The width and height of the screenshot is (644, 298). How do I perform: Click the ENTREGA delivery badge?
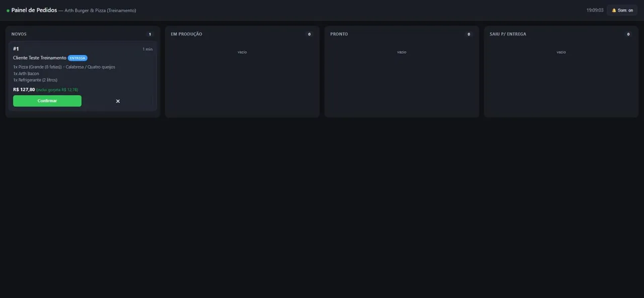(77, 58)
